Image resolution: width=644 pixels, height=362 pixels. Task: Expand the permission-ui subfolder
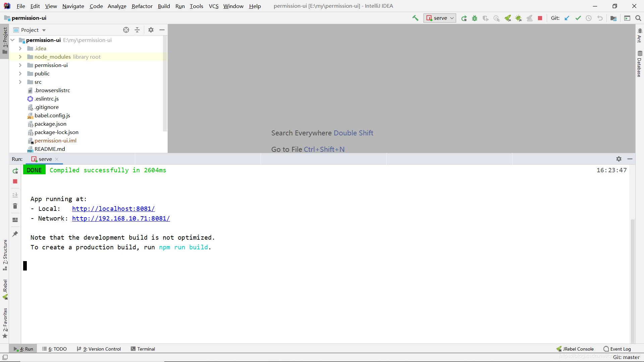point(20,65)
